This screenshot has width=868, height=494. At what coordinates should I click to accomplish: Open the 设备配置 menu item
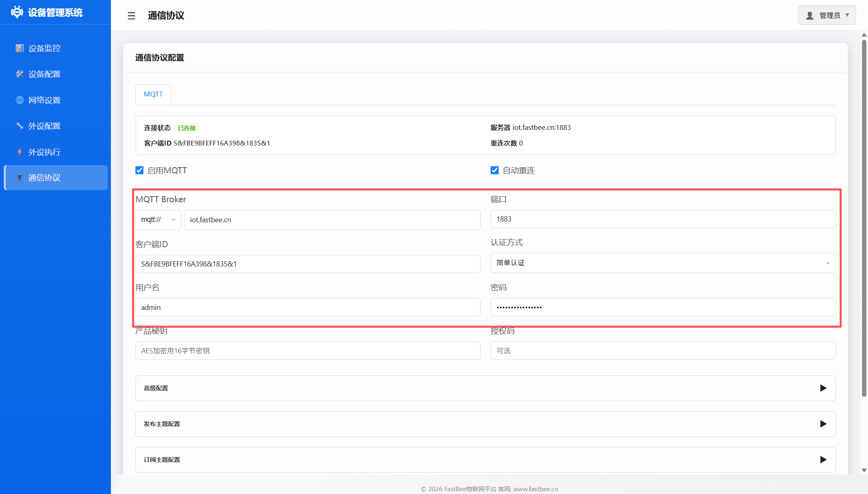pyautogui.click(x=56, y=74)
